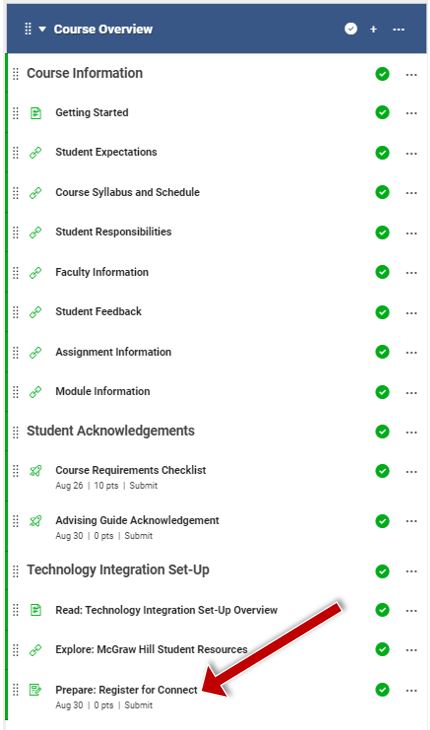
Task: Open Explore: McGraw Hill Student Resources
Action: 151,649
